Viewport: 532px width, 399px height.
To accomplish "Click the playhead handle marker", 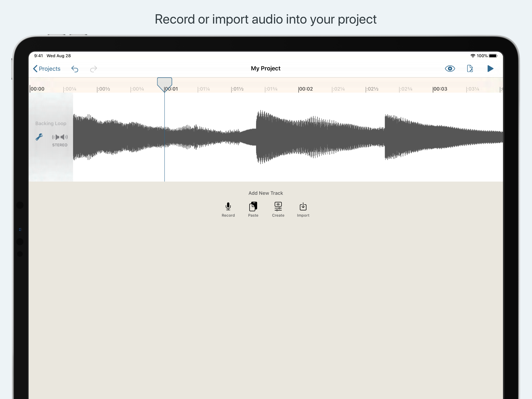I will click(x=165, y=83).
